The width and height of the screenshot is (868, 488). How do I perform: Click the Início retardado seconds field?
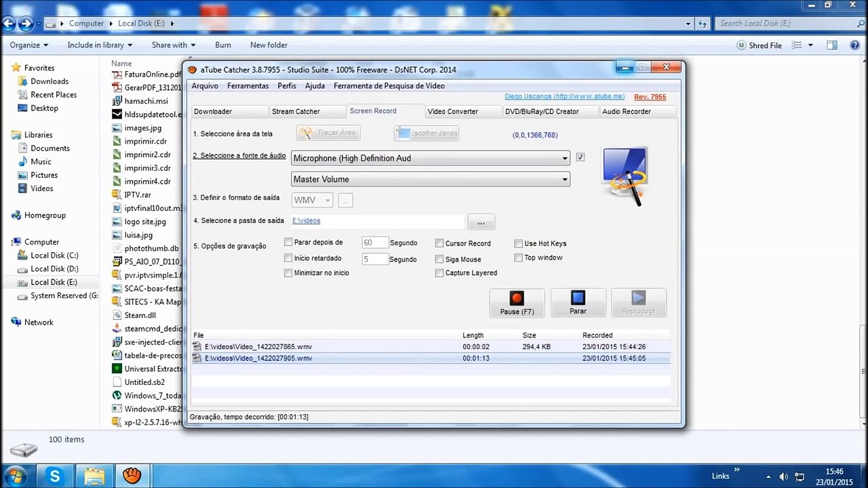[x=375, y=259]
